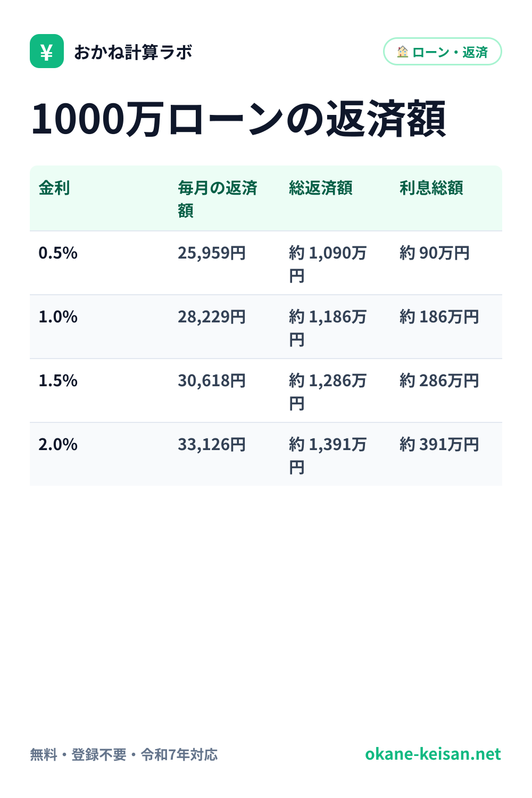
Task: Select the 総返済額 column header
Action: [321, 188]
